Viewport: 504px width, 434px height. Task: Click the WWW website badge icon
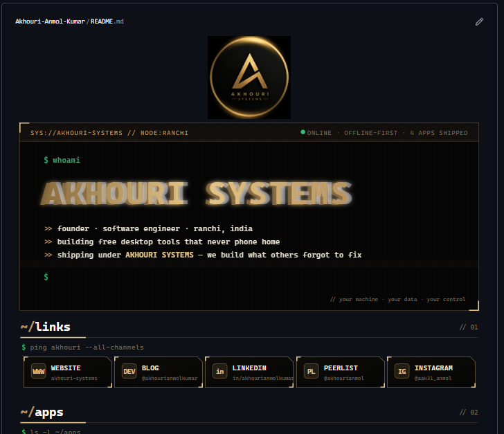coord(38,371)
